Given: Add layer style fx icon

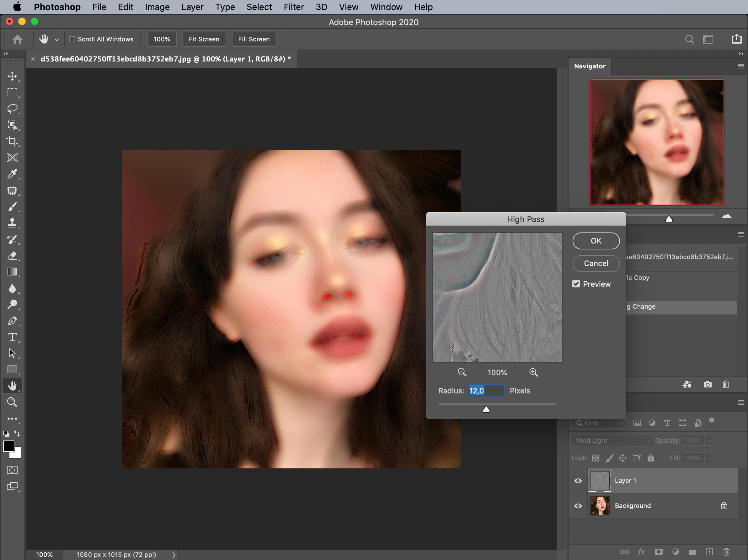Looking at the screenshot, I should (x=642, y=552).
